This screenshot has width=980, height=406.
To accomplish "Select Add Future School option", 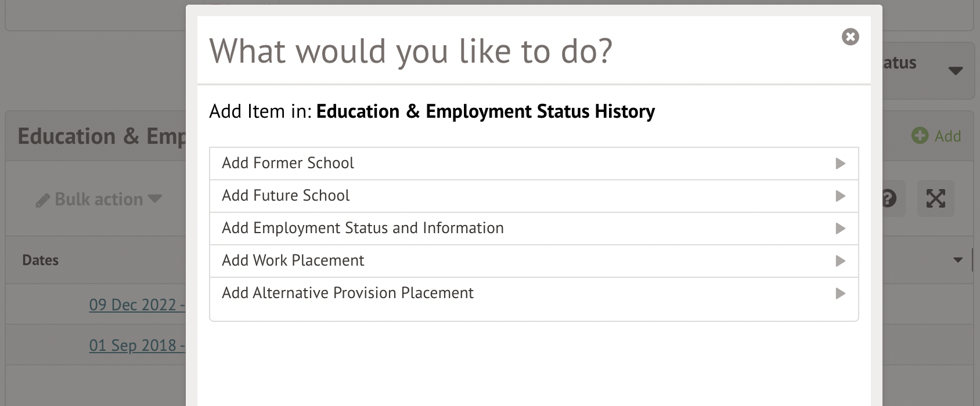I will click(286, 196).
